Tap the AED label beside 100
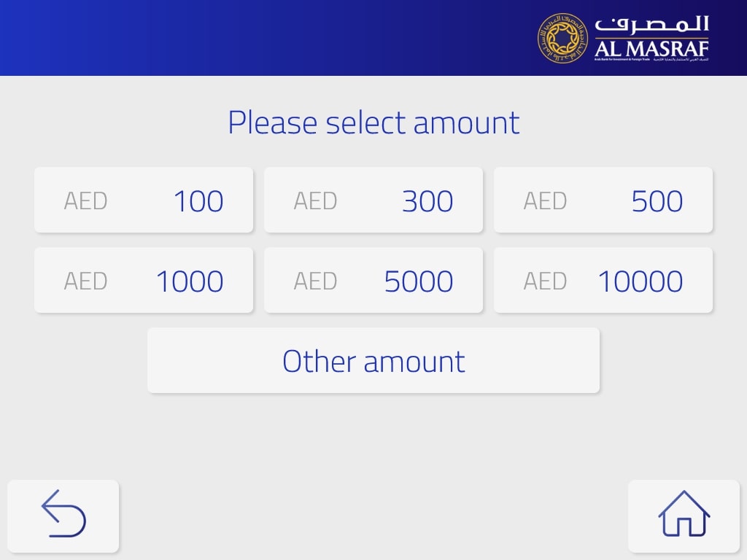Viewport: 747px width, 560px height. click(85, 201)
